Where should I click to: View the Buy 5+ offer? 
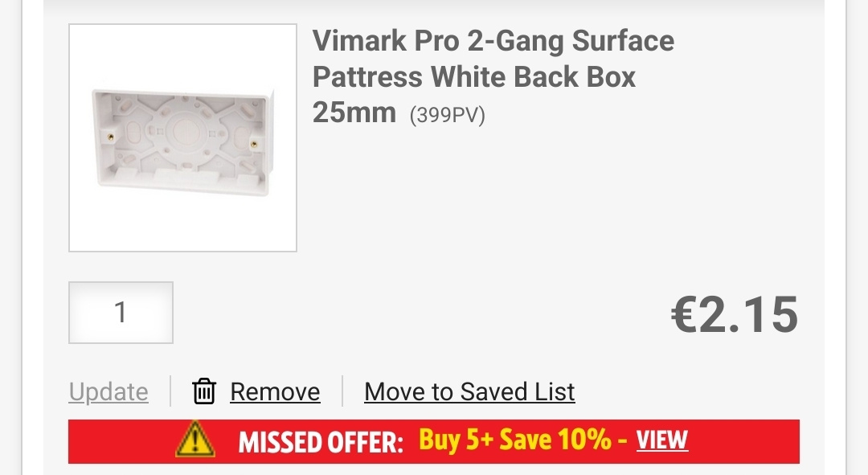(x=662, y=440)
